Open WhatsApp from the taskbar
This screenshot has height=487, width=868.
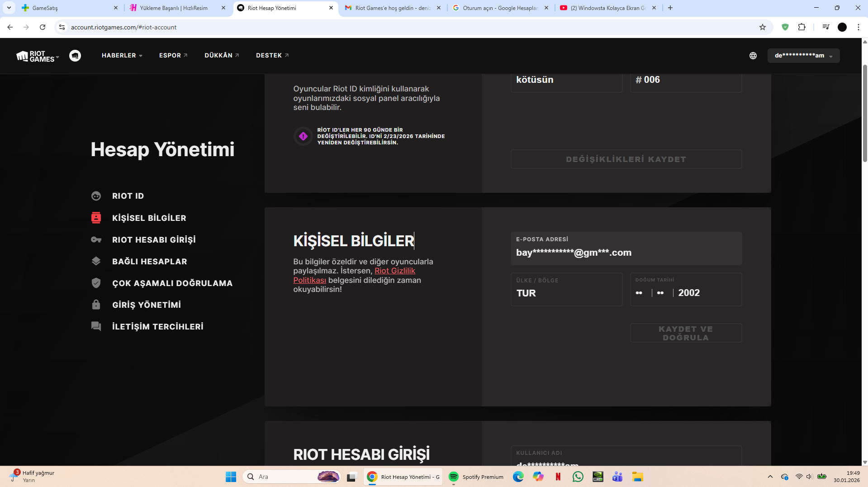pos(578,477)
